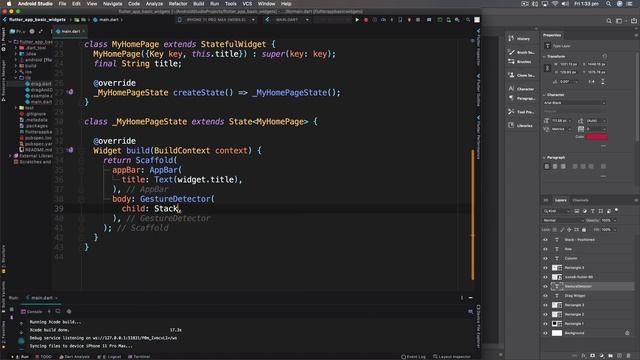Viewport: 640px width, 360px height.
Task: Add a layer mask in Layers panel
Action: pos(593,356)
